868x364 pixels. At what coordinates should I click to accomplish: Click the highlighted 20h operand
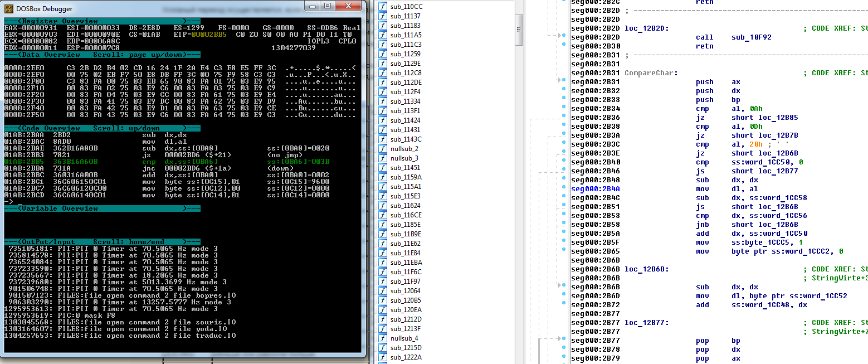[x=755, y=144]
